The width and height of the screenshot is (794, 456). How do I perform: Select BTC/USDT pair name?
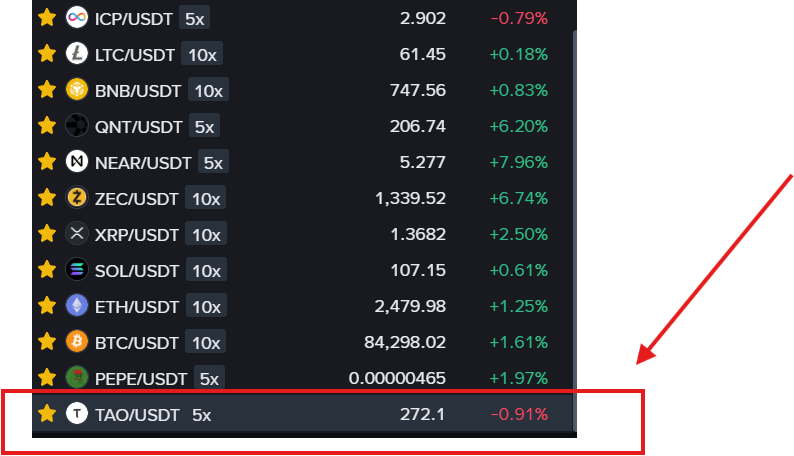(x=137, y=343)
